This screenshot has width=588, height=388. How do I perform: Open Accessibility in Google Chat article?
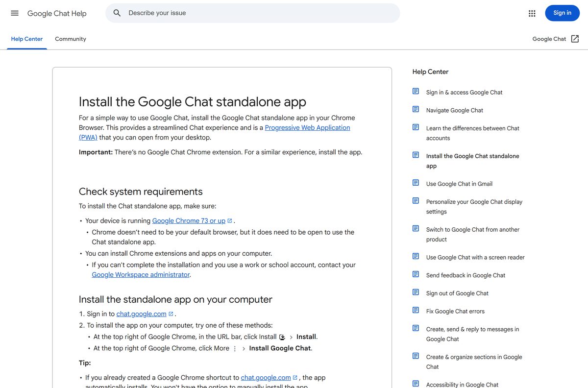462,384
